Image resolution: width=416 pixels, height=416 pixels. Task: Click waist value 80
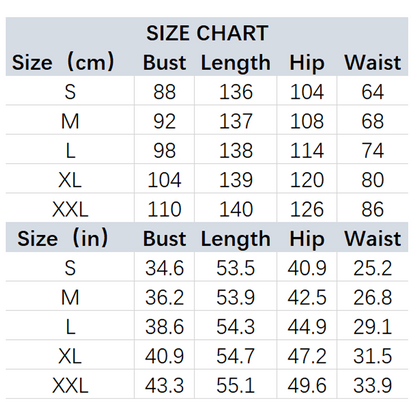click(x=373, y=180)
